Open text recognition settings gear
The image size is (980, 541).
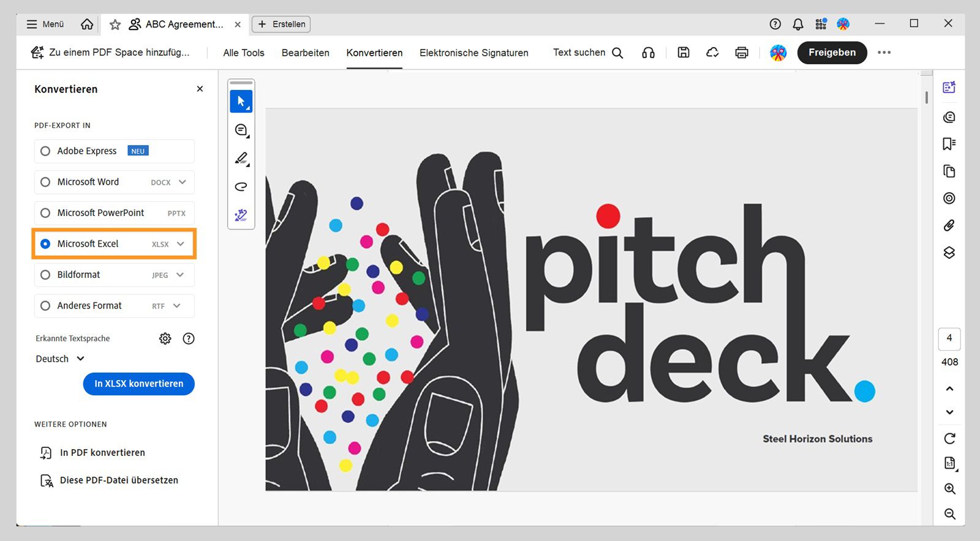point(165,338)
